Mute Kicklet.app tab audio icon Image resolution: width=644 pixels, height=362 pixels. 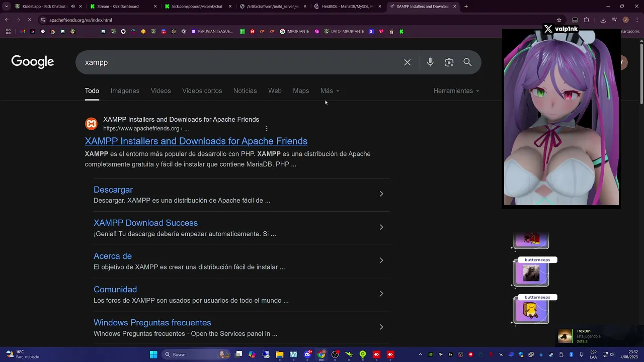click(72, 7)
